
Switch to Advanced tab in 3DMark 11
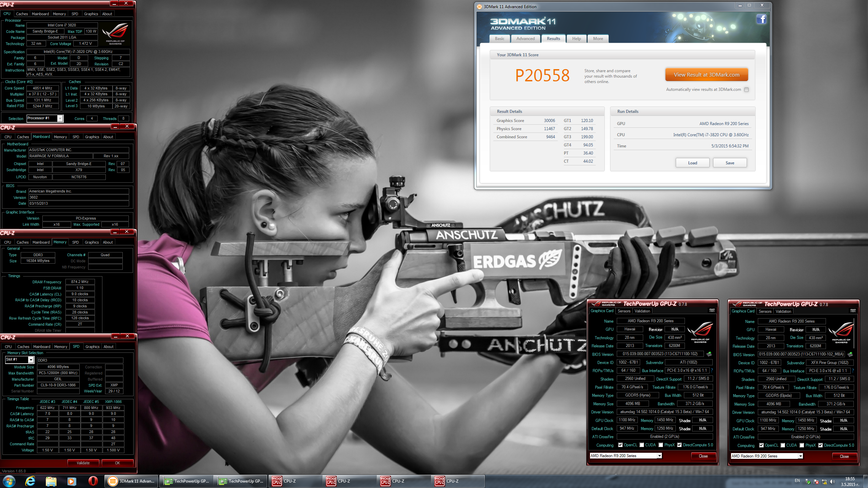(525, 39)
